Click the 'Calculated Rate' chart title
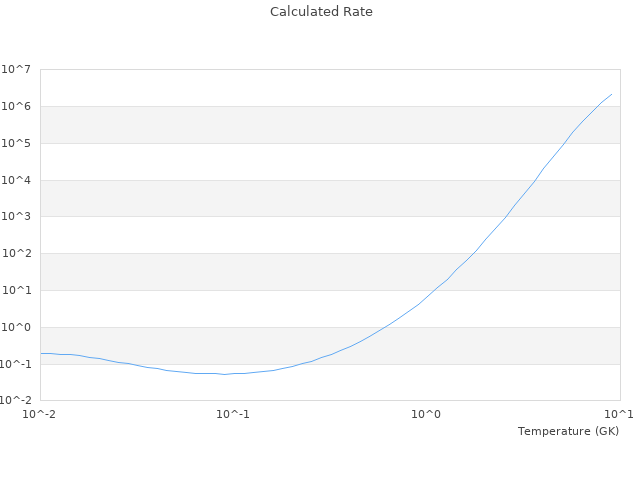Viewport: 640px width, 480px height. click(x=320, y=12)
